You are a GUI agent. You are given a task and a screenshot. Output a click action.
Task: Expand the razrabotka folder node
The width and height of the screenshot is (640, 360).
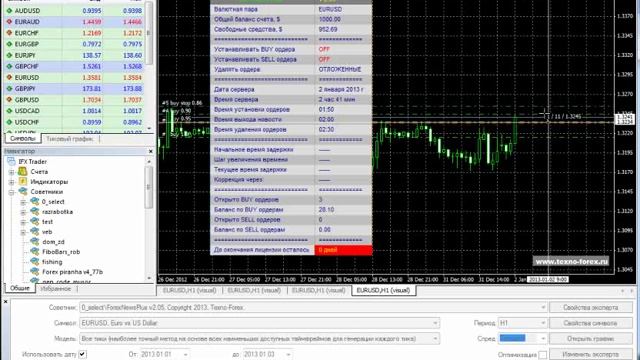coord(23,212)
